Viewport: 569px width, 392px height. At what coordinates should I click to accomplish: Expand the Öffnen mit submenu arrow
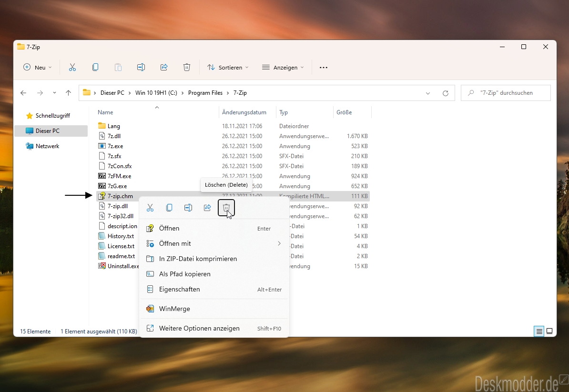pos(279,243)
